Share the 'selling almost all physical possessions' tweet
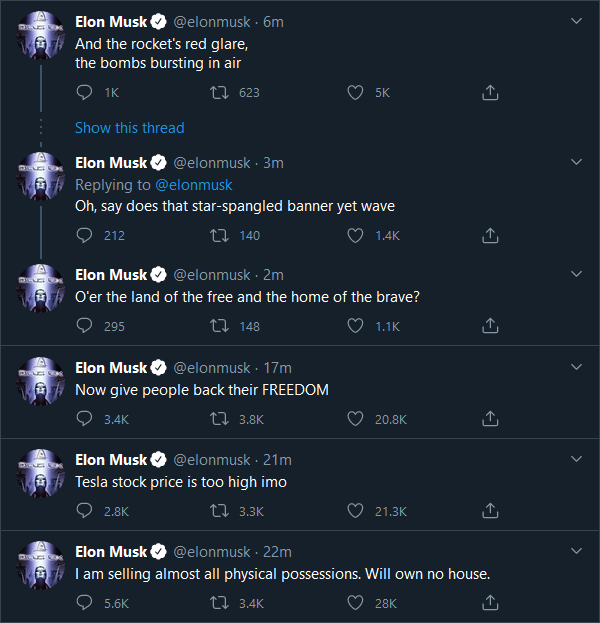Viewport: 600px width, 623px height. (x=490, y=603)
